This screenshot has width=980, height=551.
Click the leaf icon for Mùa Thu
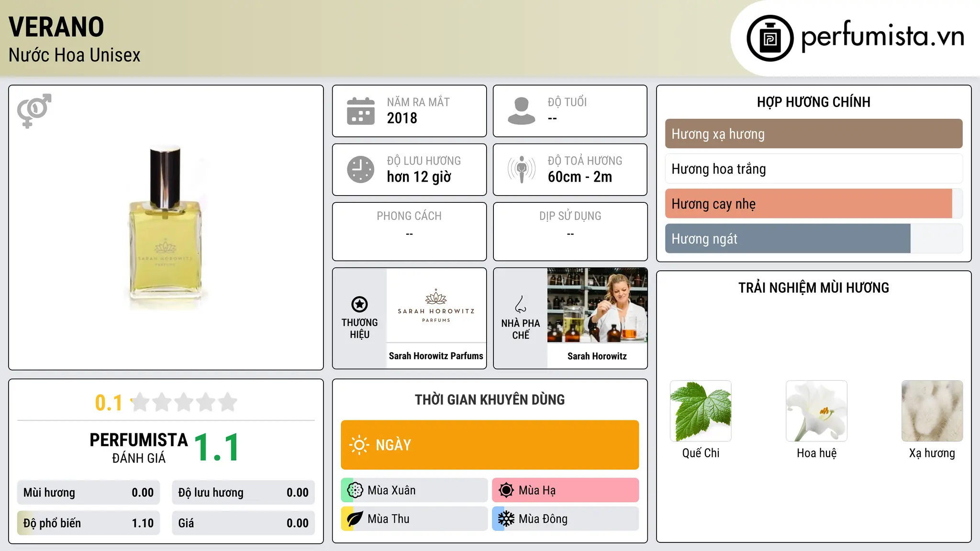point(355,519)
